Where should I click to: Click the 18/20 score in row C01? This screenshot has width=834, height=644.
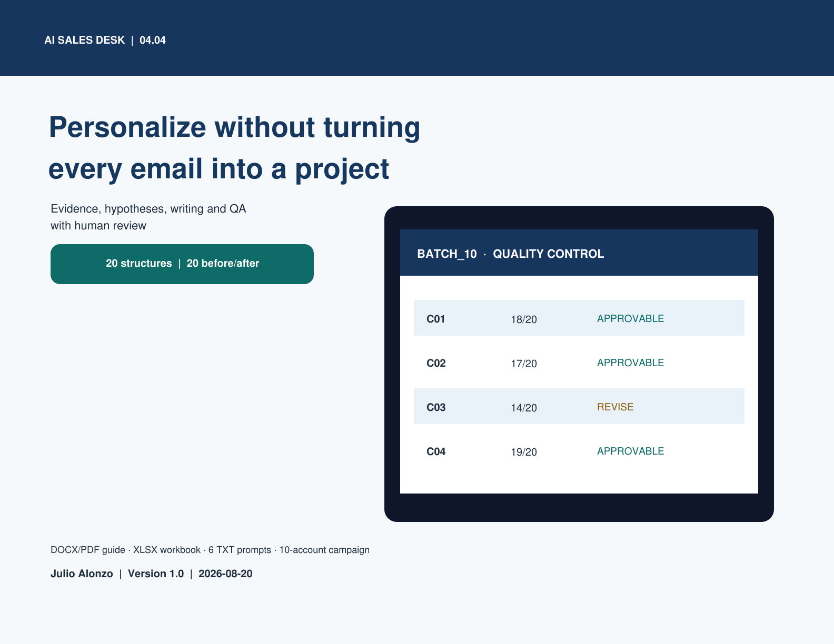[x=524, y=319]
